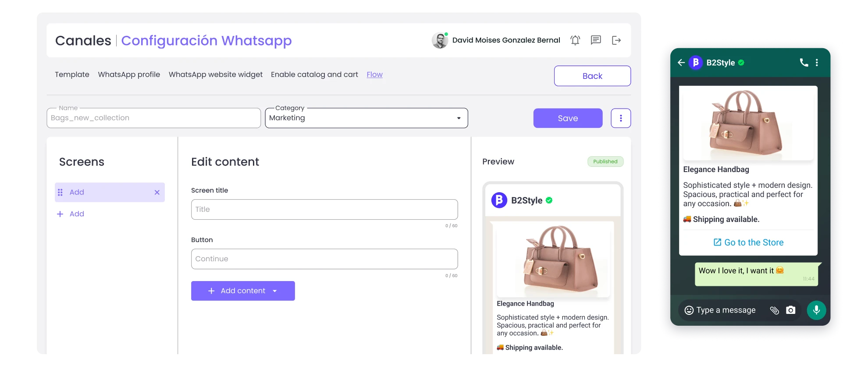Remove the highlighted Add screen with the X

(157, 192)
